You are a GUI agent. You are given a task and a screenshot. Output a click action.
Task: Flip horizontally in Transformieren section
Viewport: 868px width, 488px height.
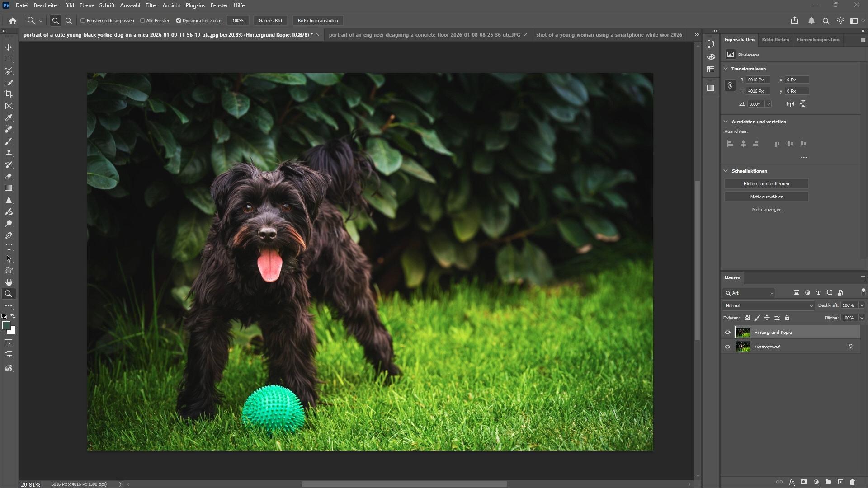[x=790, y=104]
